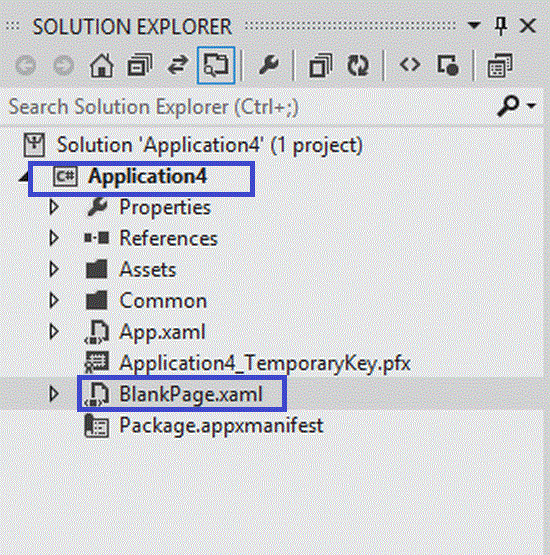This screenshot has width=550, height=555.
Task: Expand the References node
Action: click(54, 238)
